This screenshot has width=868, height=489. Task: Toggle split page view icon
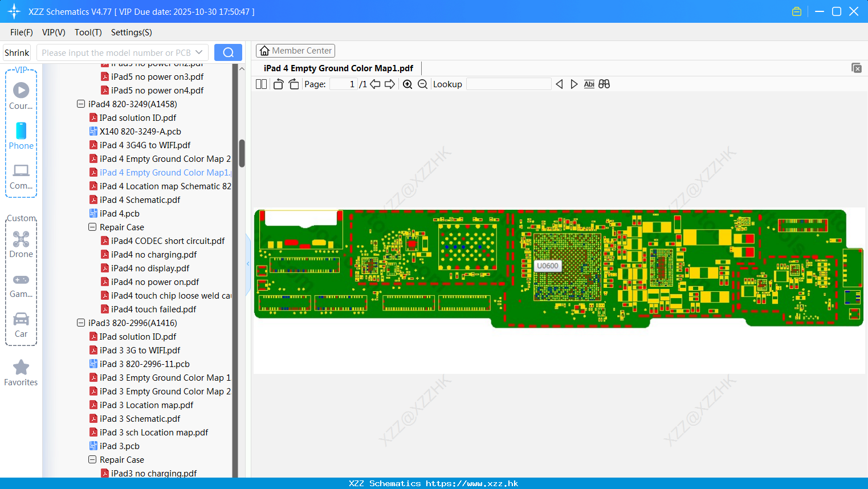[261, 84]
